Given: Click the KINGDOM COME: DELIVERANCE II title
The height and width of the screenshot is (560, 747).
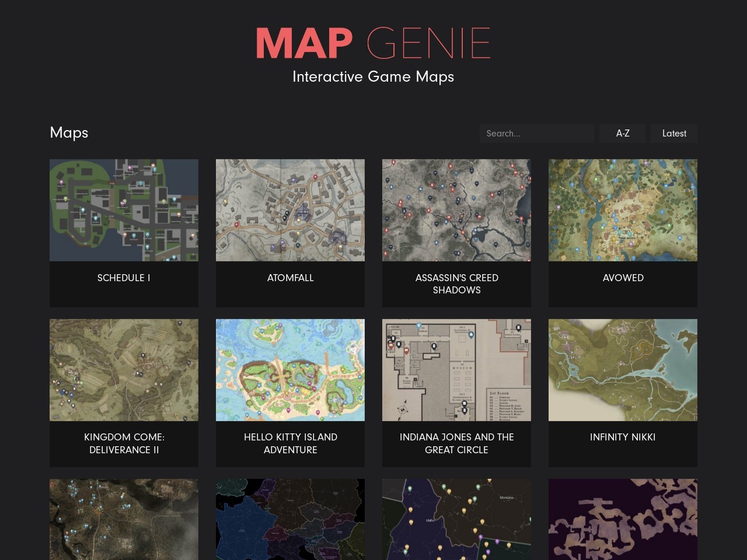Looking at the screenshot, I should tap(124, 443).
